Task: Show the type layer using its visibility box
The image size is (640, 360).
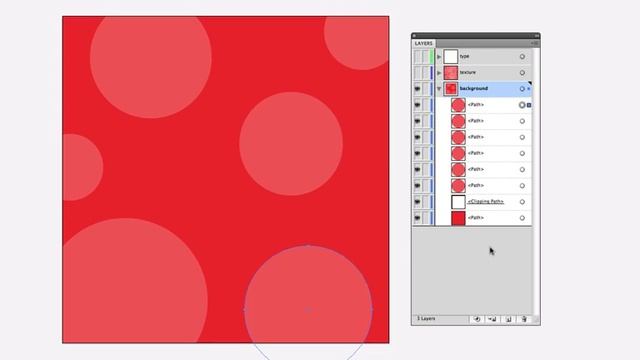Action: point(417,57)
